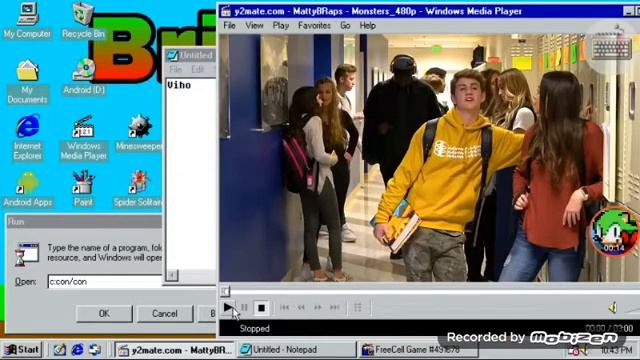
Task: Launch Internet Explorer from quick launch
Action: [x=77, y=350]
